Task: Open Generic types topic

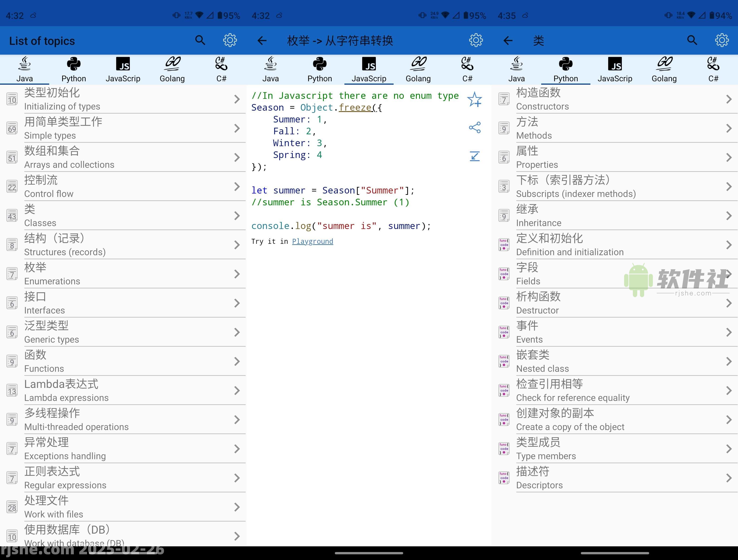Action: pos(123,332)
